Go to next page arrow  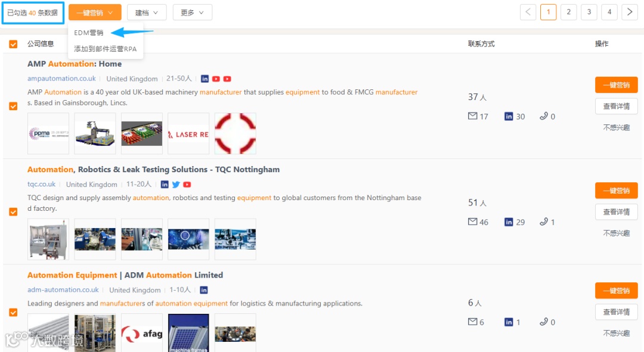pyautogui.click(x=630, y=12)
